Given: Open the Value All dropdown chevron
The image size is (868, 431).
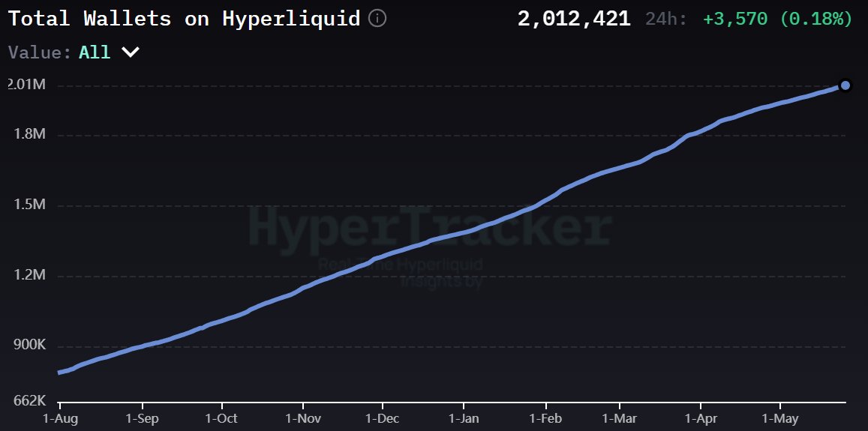Looking at the screenshot, I should pyautogui.click(x=130, y=52).
